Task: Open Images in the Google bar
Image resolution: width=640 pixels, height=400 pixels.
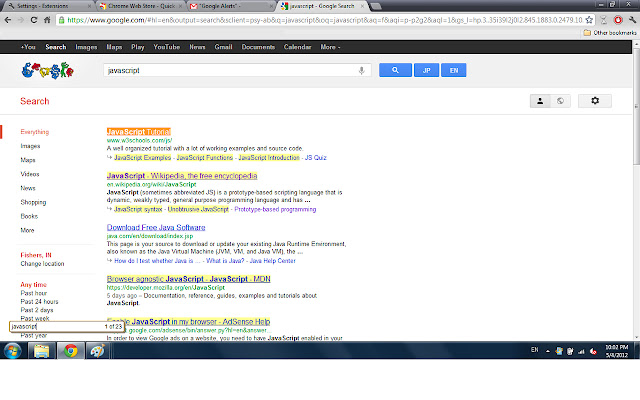Action: [x=86, y=47]
